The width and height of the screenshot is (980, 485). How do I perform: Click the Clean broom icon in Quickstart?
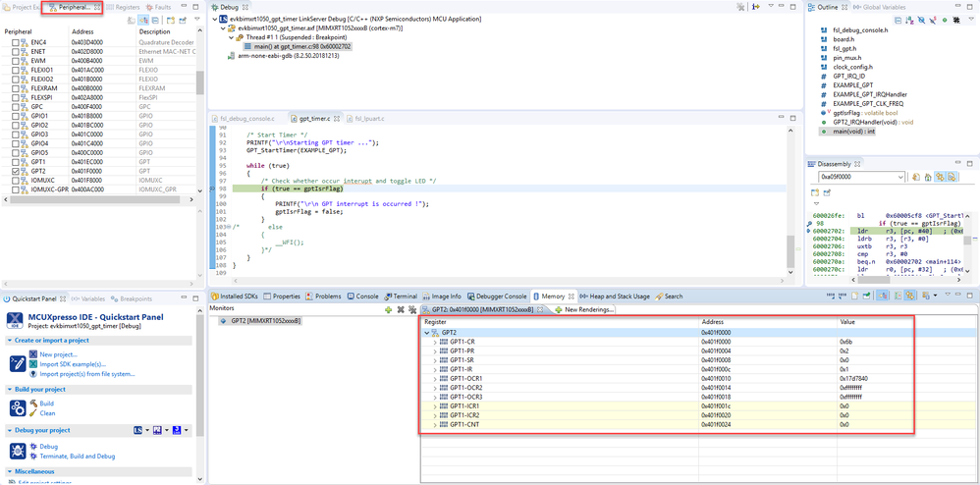[x=33, y=413]
